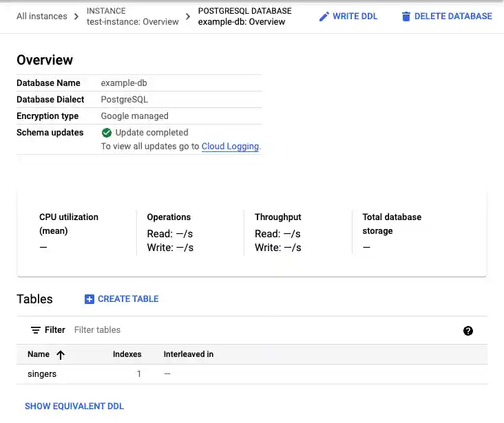Select the example-db Overview breadcrumb

[241, 21]
